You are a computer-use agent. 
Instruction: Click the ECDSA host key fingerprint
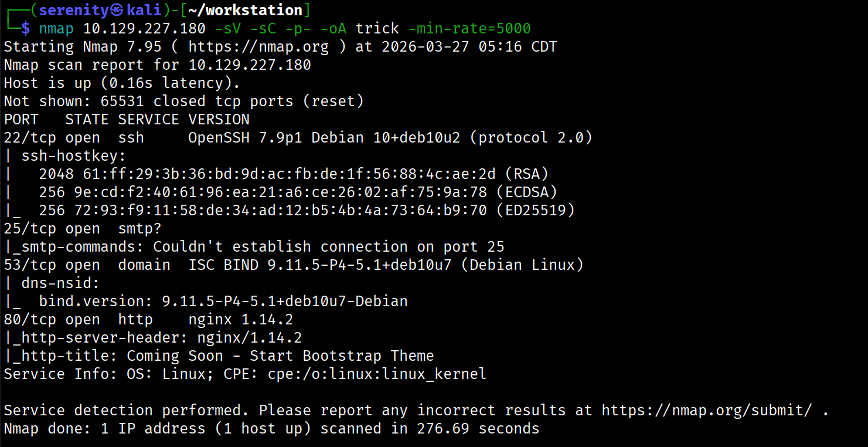285,192
